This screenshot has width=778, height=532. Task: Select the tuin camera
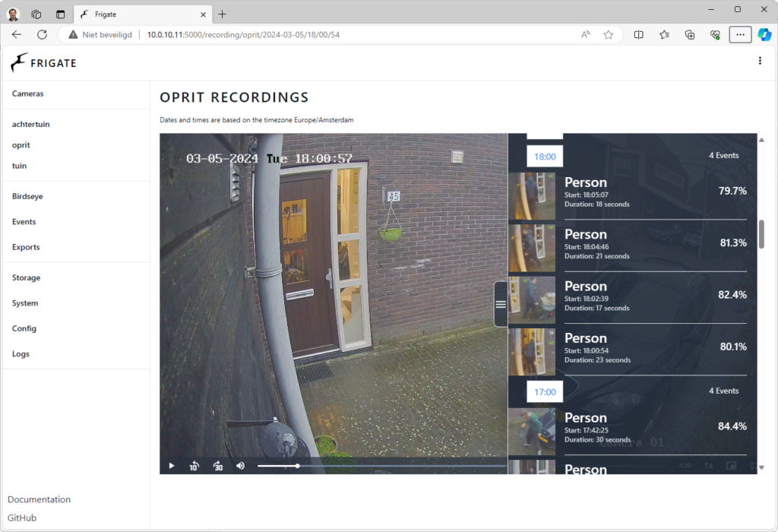coord(20,166)
